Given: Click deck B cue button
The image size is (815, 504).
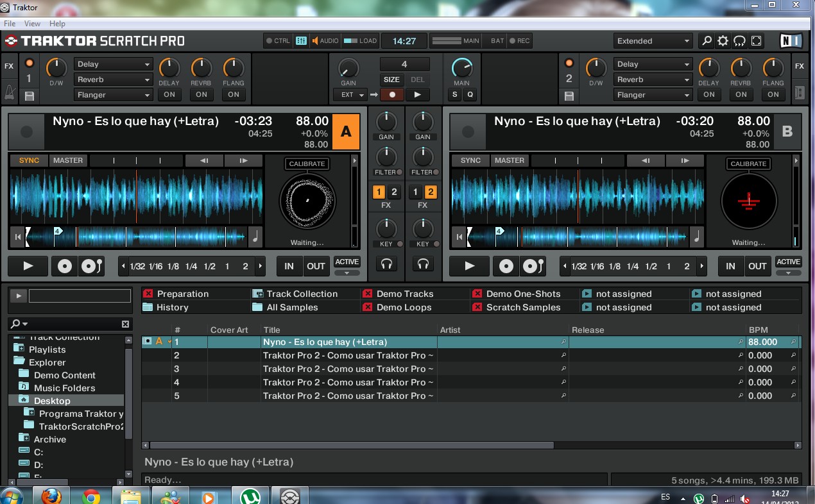Looking at the screenshot, I should click(x=506, y=266).
